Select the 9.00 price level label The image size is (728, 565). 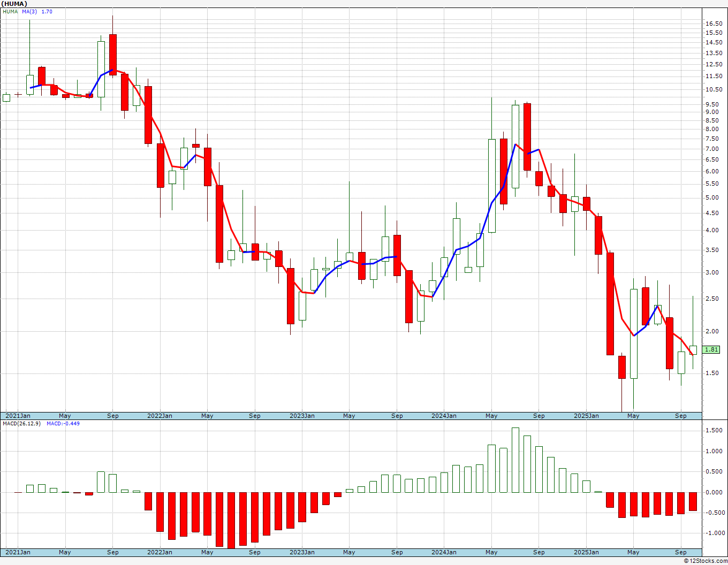(x=712, y=112)
